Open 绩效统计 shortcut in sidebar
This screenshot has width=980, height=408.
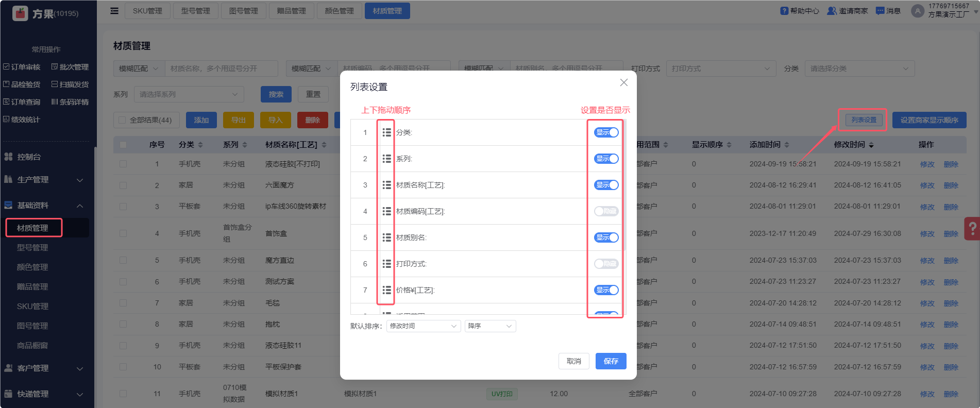coord(22,120)
